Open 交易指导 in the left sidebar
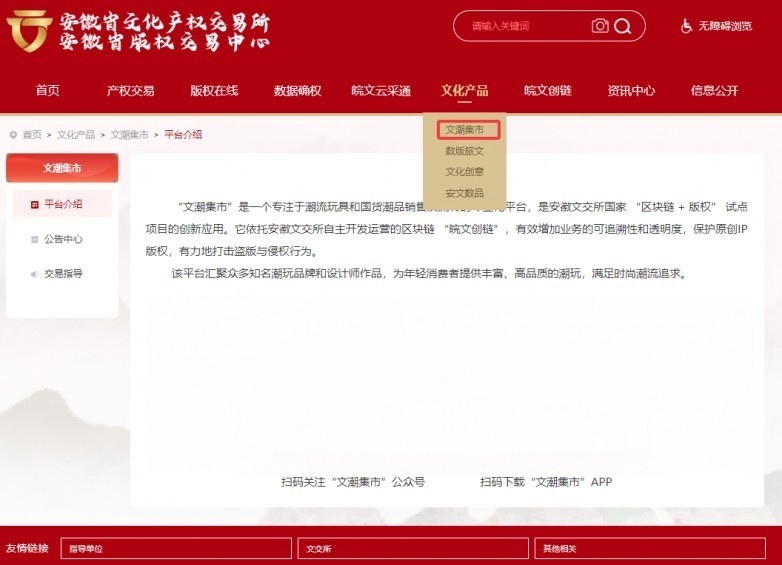782x565 pixels. pyautogui.click(x=62, y=274)
